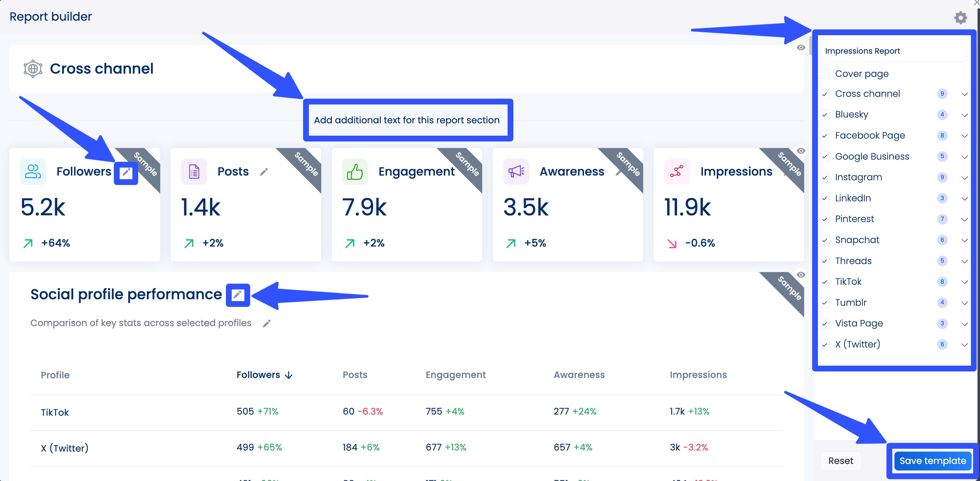Click the Reset button

(841, 460)
